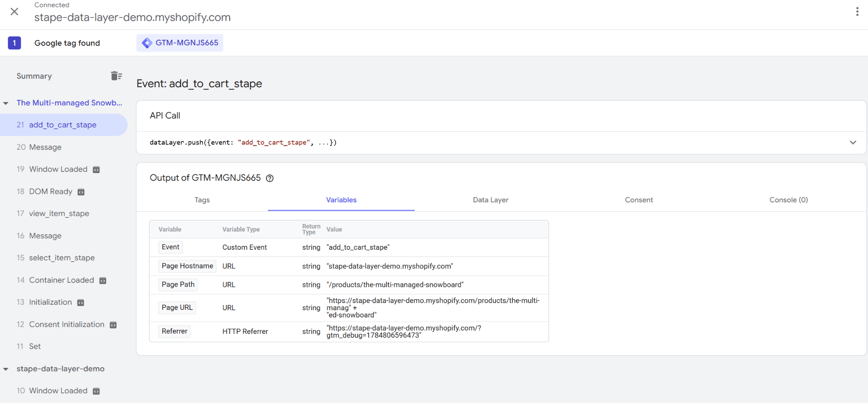The height and width of the screenshot is (403, 868).
Task: Switch to the Tags tab
Action: coord(202,200)
